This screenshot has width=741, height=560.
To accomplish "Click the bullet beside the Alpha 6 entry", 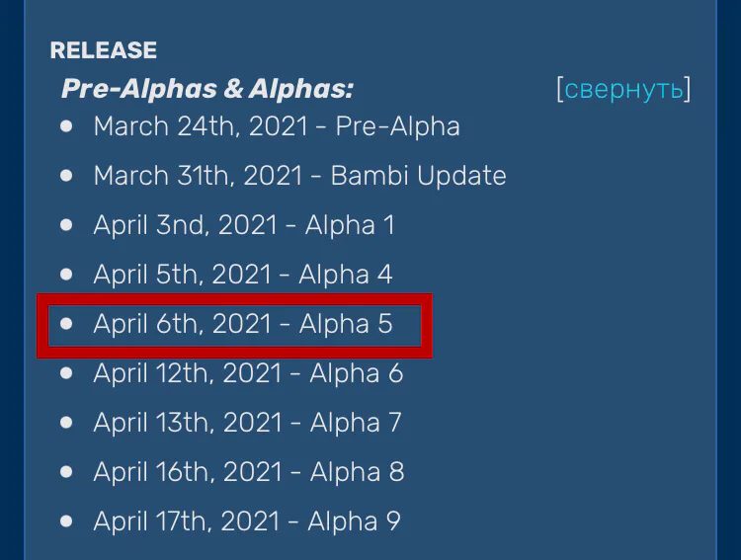I will coord(66,372).
